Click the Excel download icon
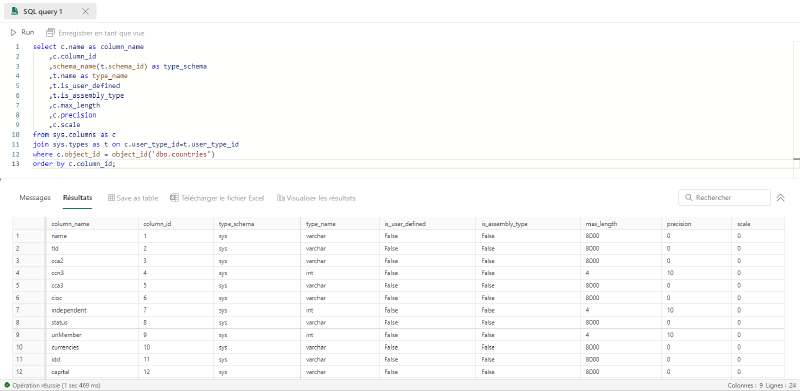 click(174, 198)
